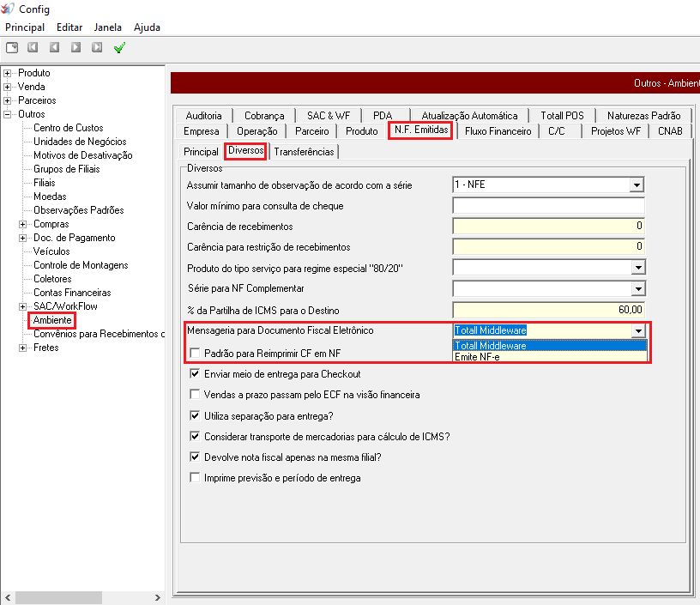Uncheck Enviar meio de entrega para Checkout
700x605 pixels.
[x=196, y=374]
